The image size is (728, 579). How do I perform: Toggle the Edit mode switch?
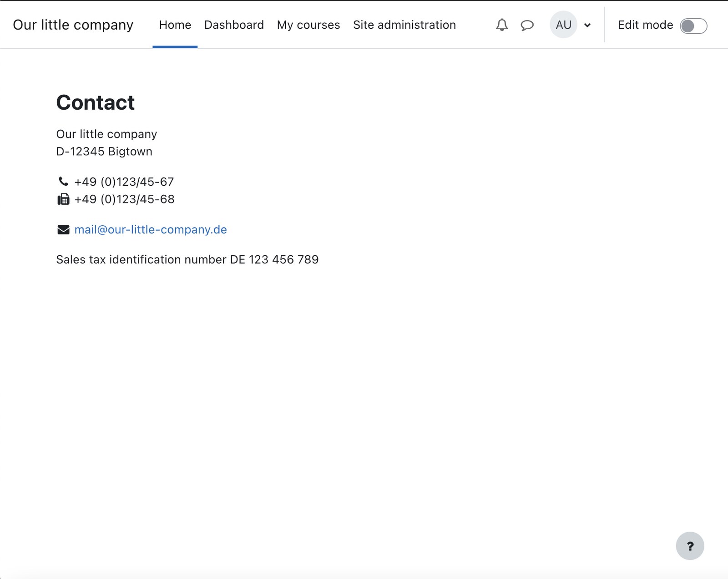click(x=693, y=25)
